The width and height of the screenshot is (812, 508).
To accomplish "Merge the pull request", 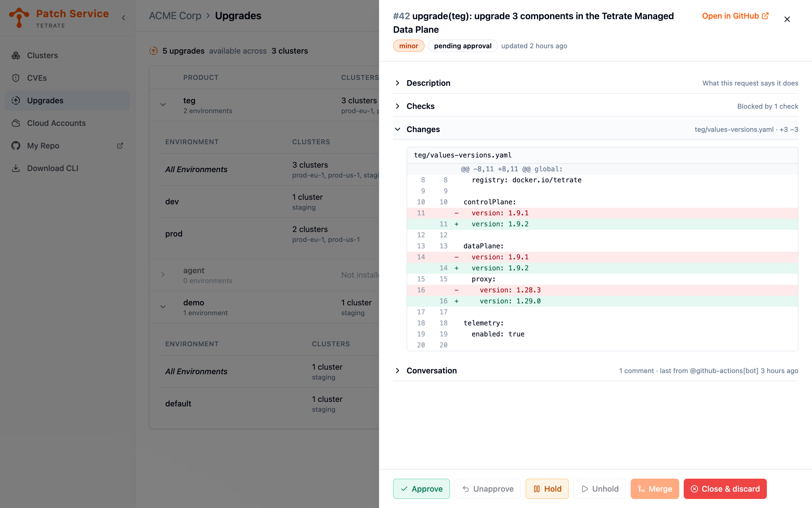I will tap(655, 489).
